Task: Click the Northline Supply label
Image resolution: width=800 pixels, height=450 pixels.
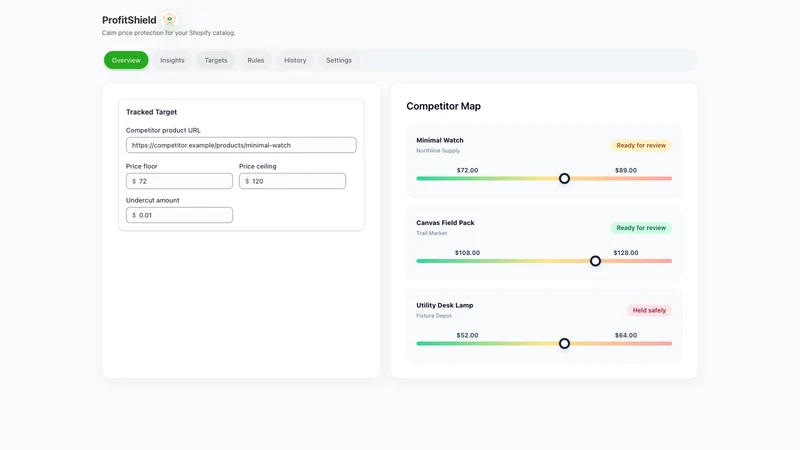Action: [438, 151]
